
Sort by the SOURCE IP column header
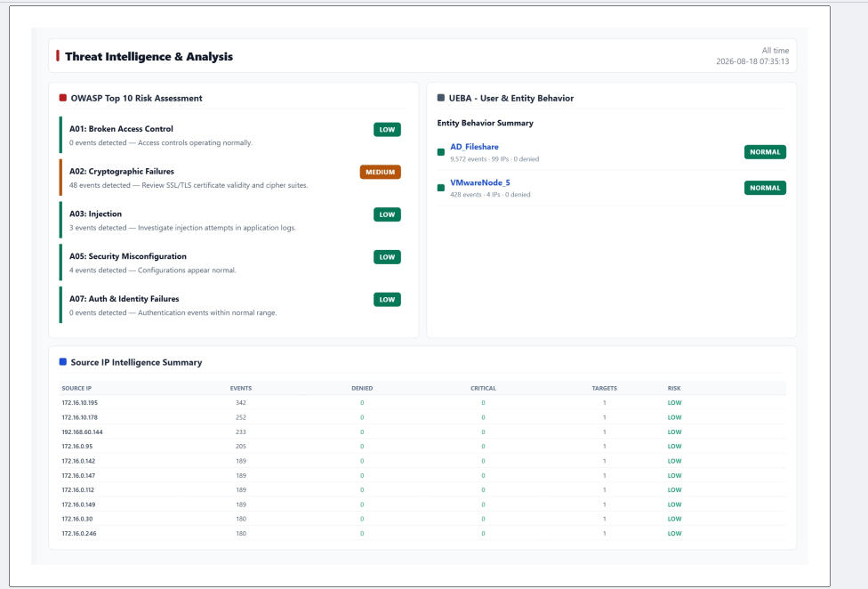tap(77, 388)
